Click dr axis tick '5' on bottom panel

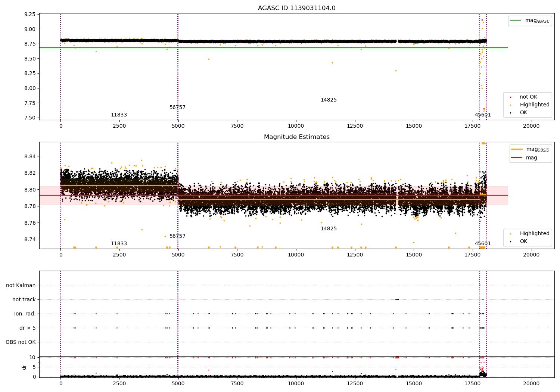click(x=34, y=367)
